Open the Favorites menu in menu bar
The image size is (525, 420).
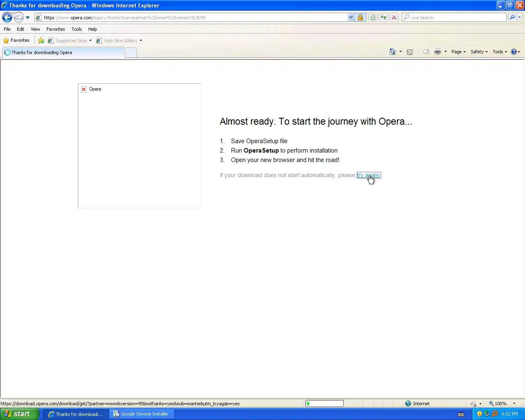pyautogui.click(x=55, y=29)
